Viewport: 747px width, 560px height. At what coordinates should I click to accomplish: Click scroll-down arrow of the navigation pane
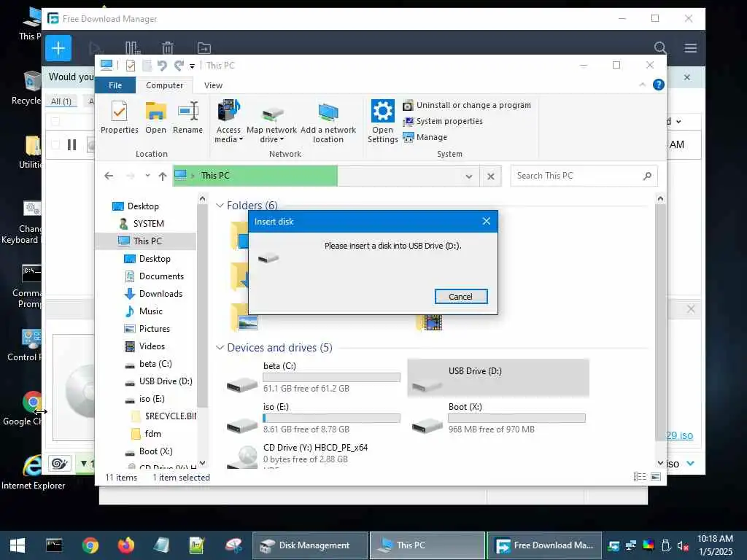point(202,462)
